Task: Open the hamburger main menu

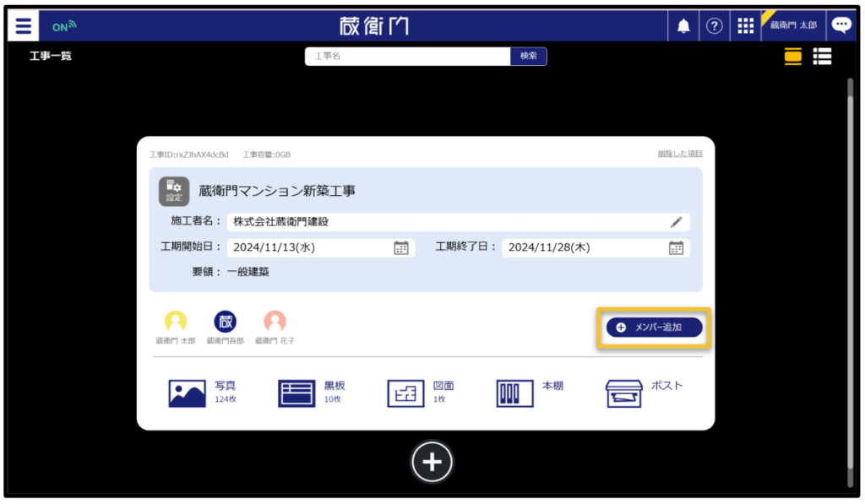Action: point(23,26)
